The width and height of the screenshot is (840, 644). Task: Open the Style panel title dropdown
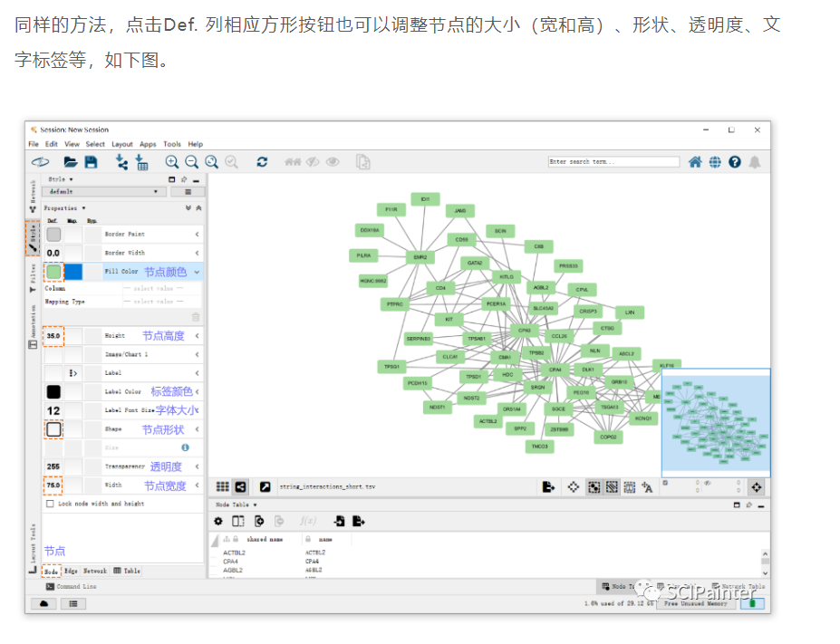[61, 179]
